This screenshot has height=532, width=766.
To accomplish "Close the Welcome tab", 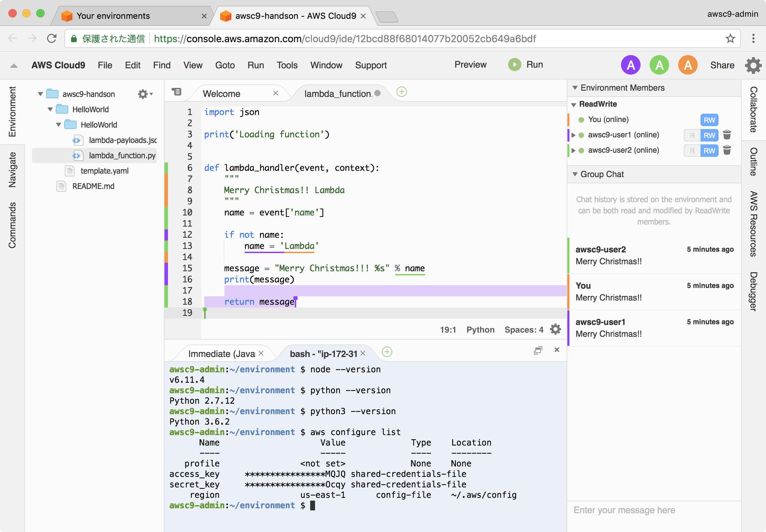I will pyautogui.click(x=275, y=93).
